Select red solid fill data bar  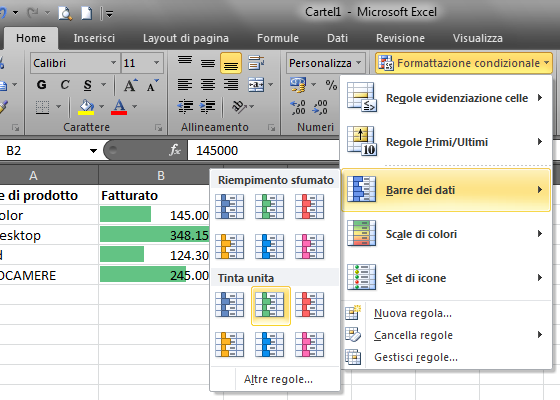click(310, 305)
